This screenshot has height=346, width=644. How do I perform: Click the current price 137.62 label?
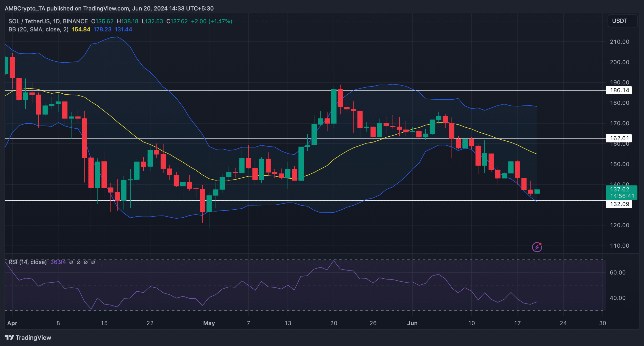[x=620, y=189]
